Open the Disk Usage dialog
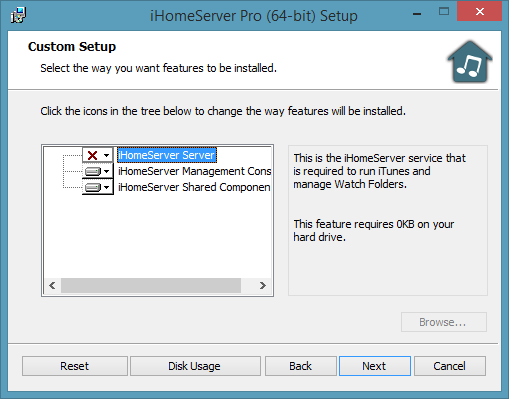This screenshot has height=399, width=509. pos(195,366)
